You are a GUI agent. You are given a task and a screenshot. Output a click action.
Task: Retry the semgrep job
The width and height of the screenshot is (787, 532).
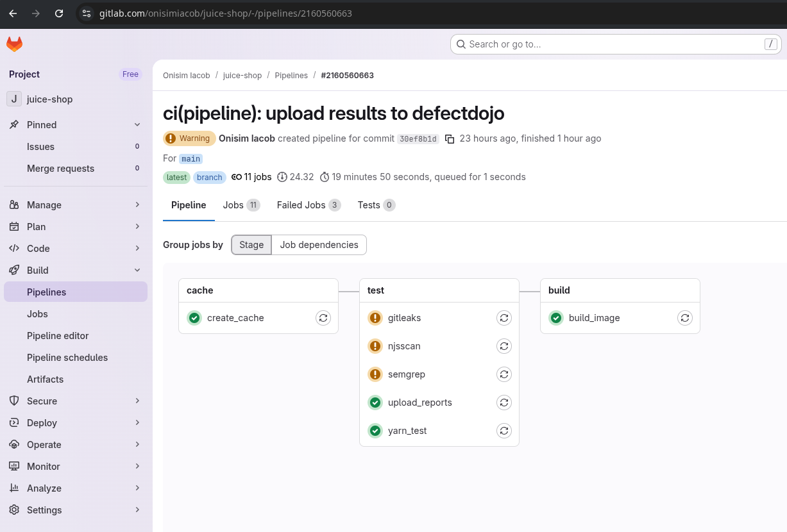click(504, 374)
